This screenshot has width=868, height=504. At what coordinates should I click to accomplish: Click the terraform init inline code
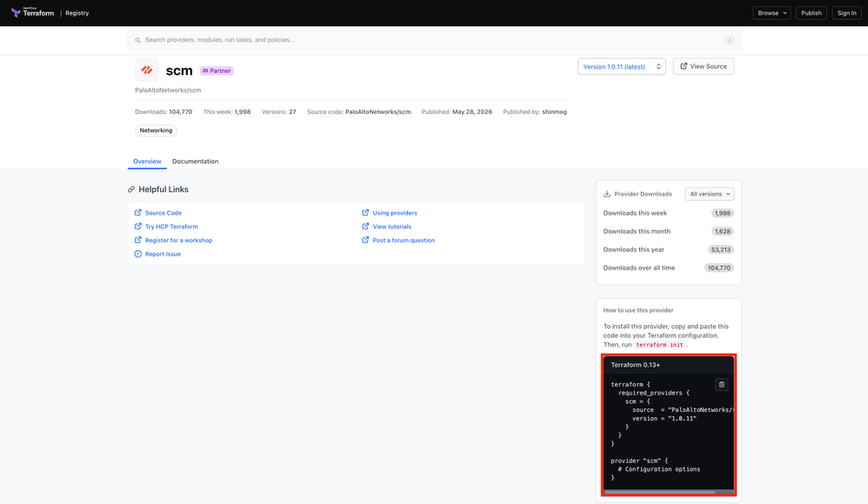tap(659, 345)
